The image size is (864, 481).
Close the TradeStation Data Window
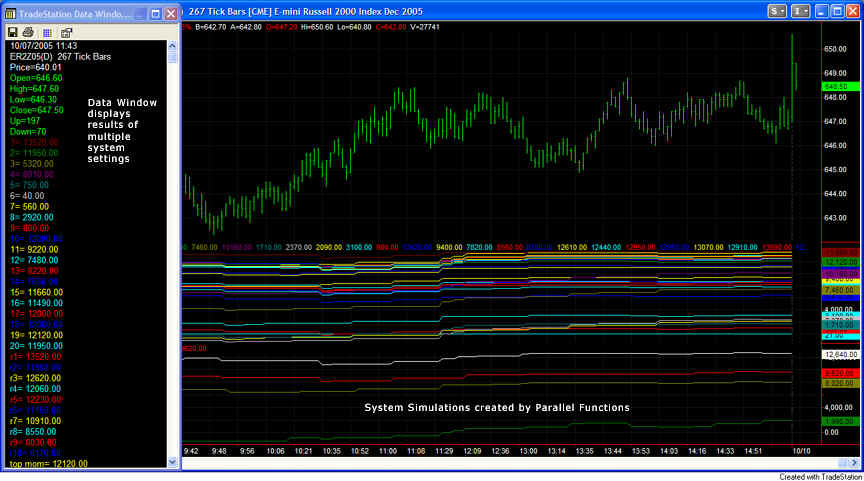tap(170, 12)
